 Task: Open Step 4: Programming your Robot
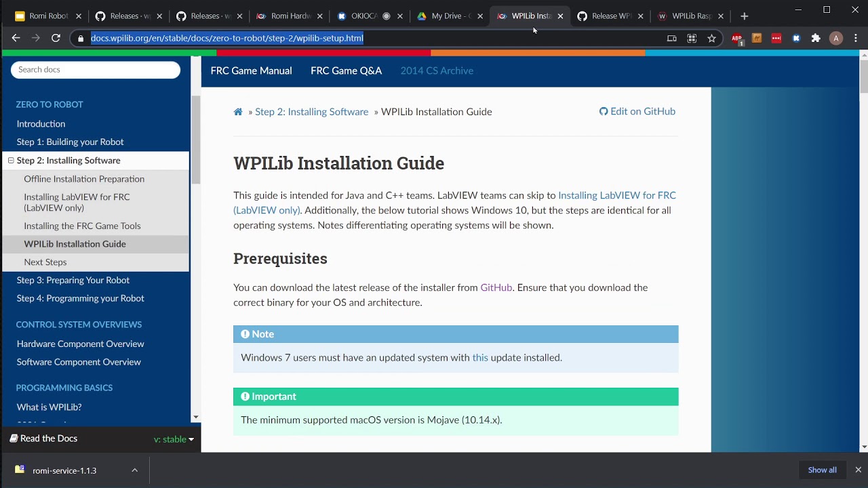tap(80, 298)
